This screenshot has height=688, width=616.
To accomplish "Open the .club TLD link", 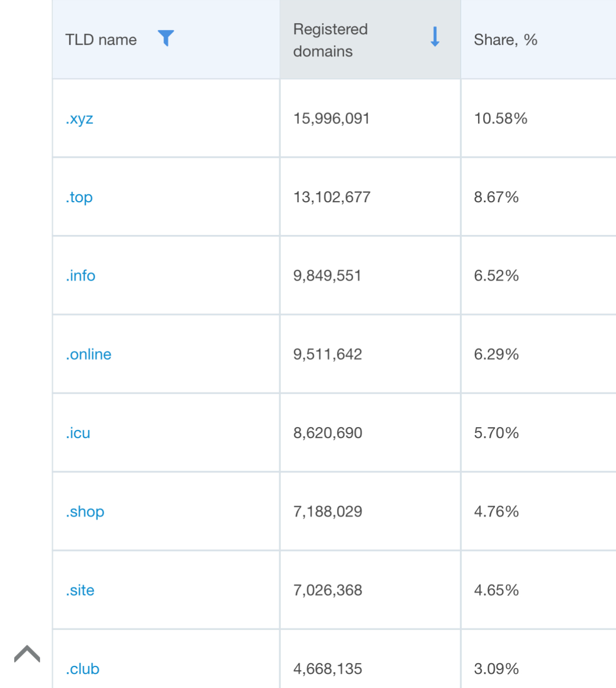I will click(83, 669).
